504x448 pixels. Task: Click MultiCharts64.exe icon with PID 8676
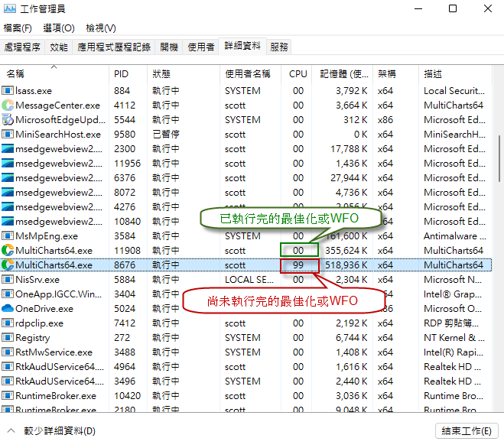[x=8, y=265]
